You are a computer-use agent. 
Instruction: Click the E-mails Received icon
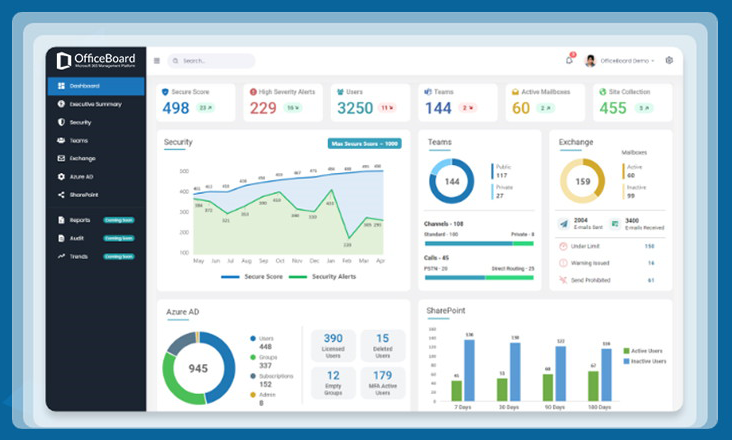pos(615,224)
